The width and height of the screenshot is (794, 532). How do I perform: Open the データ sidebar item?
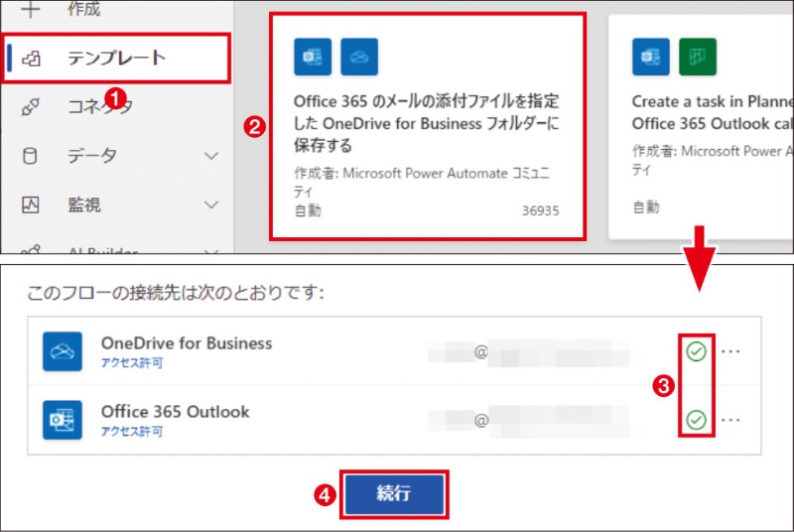tap(91, 156)
